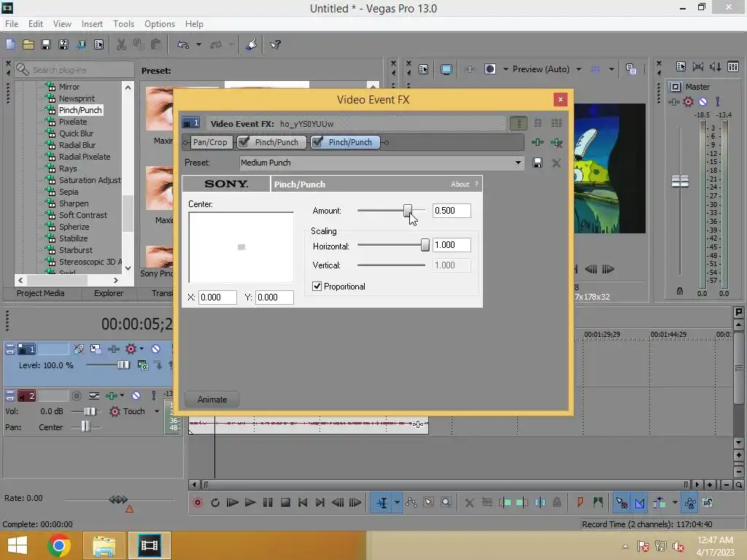Save the project with the floppy disk icon
This screenshot has height=560, width=747.
(x=46, y=44)
